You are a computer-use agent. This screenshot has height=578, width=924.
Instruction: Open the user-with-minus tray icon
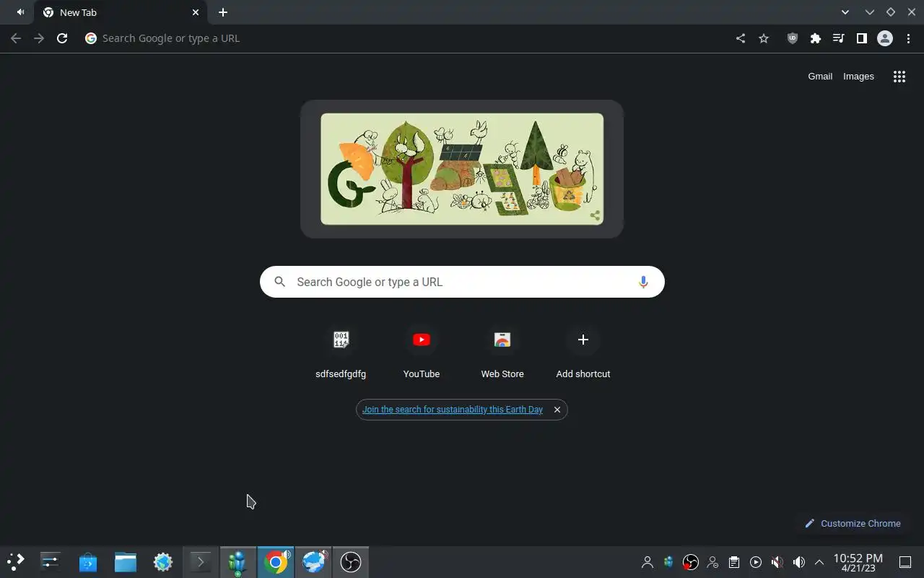pyautogui.click(x=712, y=562)
